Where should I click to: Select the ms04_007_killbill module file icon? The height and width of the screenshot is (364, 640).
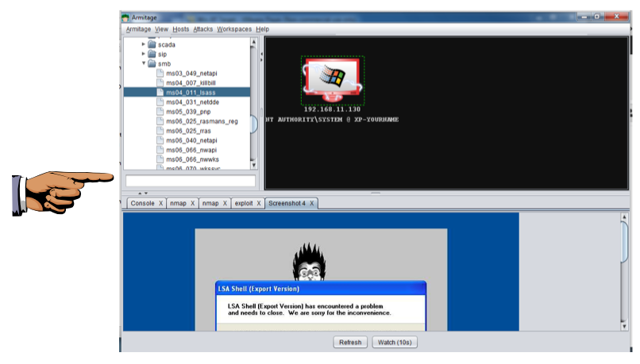click(160, 82)
